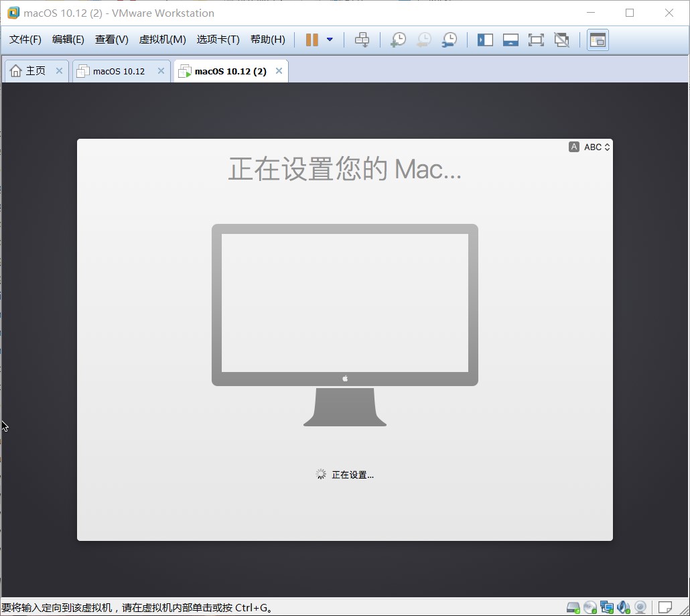Image resolution: width=690 pixels, height=616 pixels.
Task: Toggle the library sidebar view
Action: [x=485, y=40]
